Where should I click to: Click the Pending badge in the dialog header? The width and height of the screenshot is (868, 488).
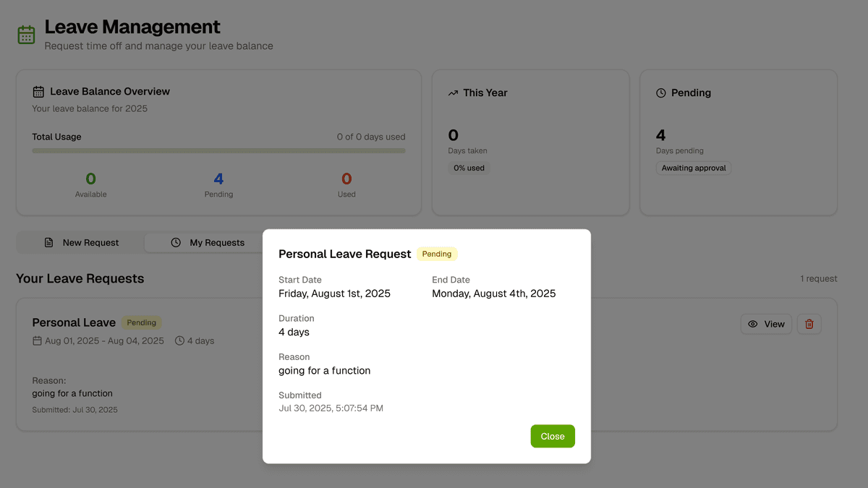[437, 254]
